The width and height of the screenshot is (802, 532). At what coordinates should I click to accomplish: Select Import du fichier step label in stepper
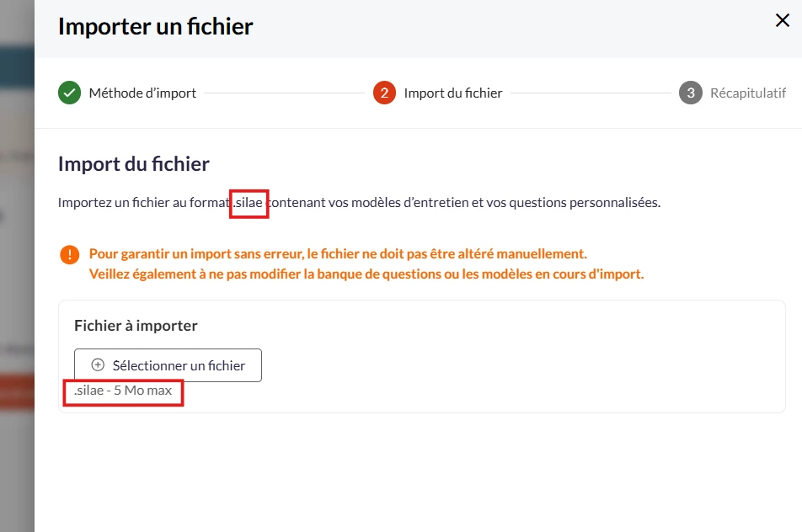[453, 93]
